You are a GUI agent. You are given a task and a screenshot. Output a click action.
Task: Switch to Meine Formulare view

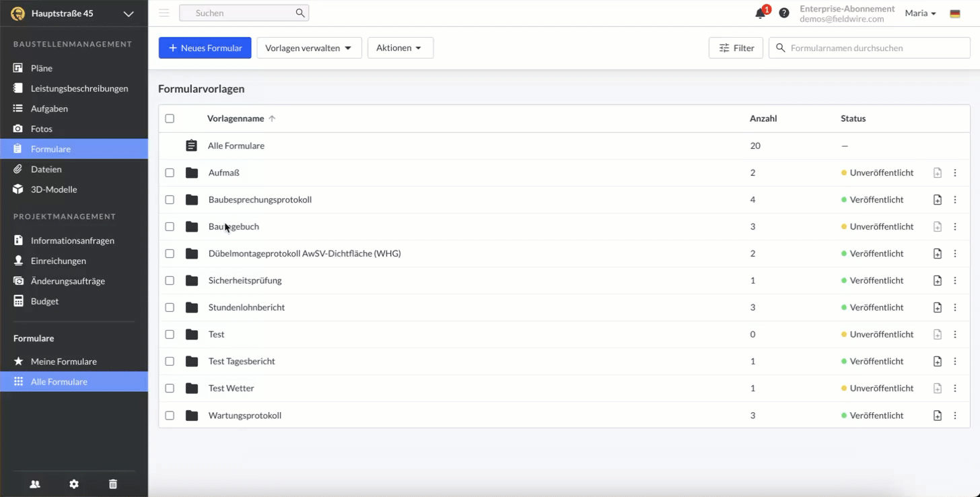point(63,362)
